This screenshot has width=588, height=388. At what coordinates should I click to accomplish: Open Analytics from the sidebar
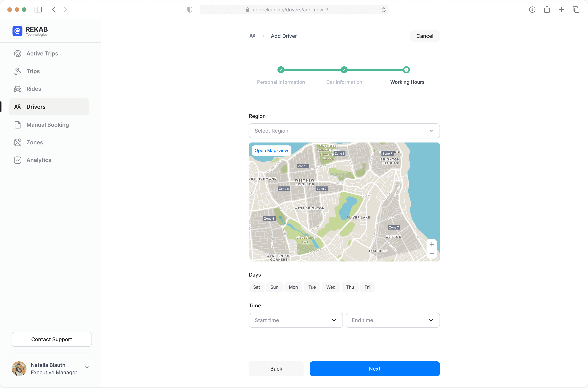click(x=39, y=160)
